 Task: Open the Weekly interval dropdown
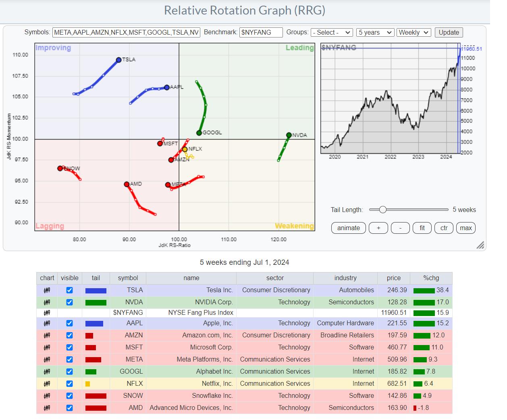click(413, 33)
